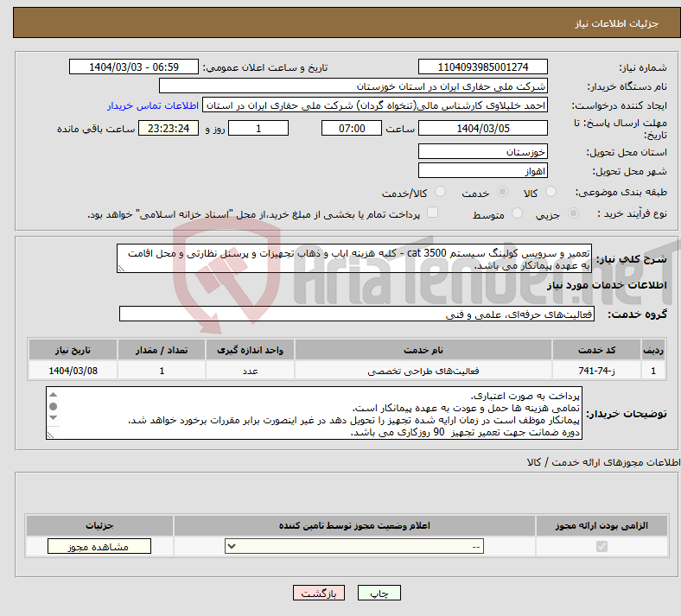Select the متوسط purchase type radio

tap(517, 213)
